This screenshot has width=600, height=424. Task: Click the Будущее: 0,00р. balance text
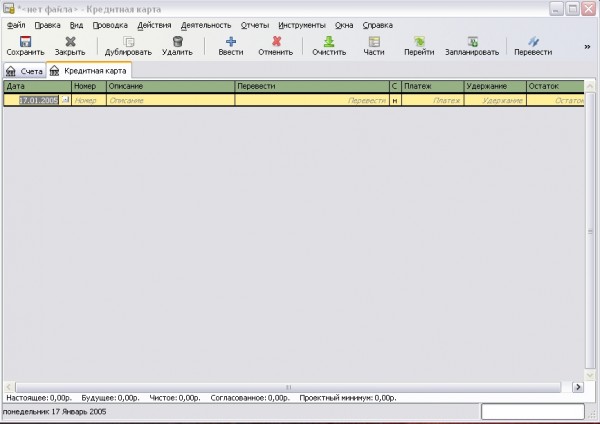pos(110,398)
